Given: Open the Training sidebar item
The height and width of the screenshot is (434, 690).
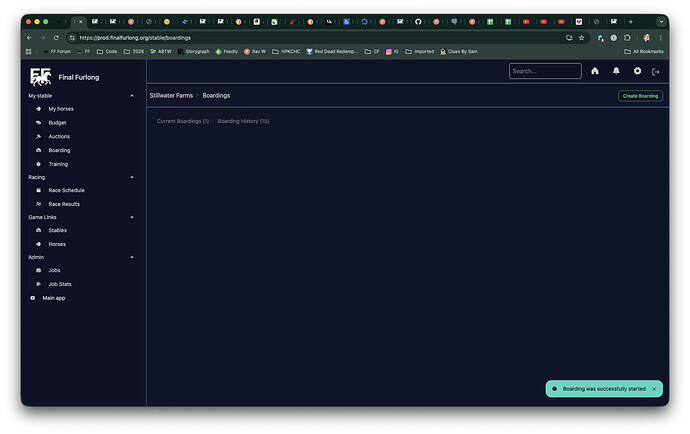Looking at the screenshot, I should [58, 164].
